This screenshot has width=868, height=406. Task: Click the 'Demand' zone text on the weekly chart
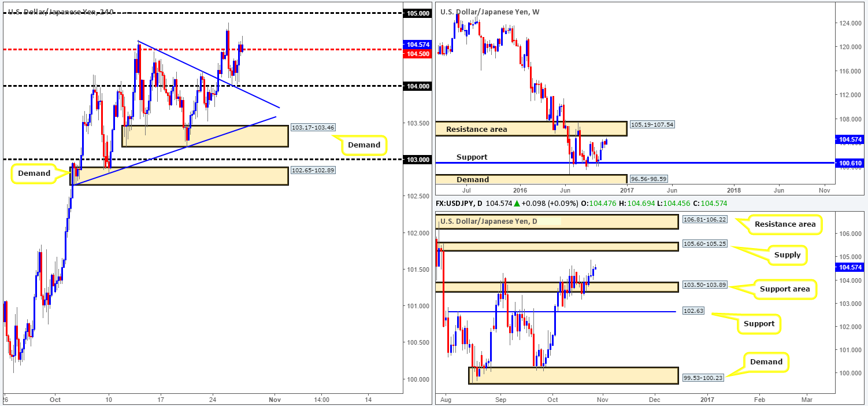click(473, 179)
